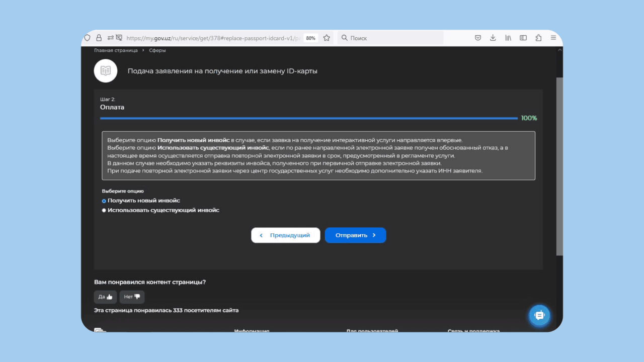Click the site padlock icon

coord(99,38)
